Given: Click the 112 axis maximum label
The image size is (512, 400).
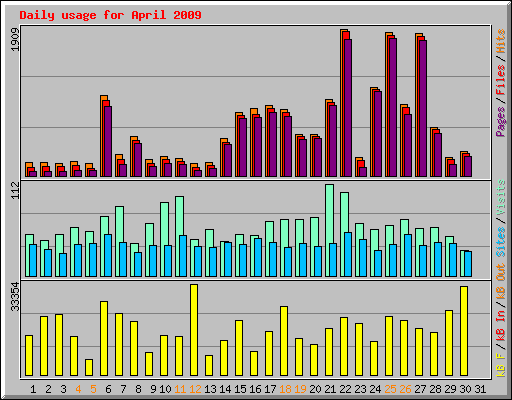Looking at the screenshot, I should click(x=15, y=190).
